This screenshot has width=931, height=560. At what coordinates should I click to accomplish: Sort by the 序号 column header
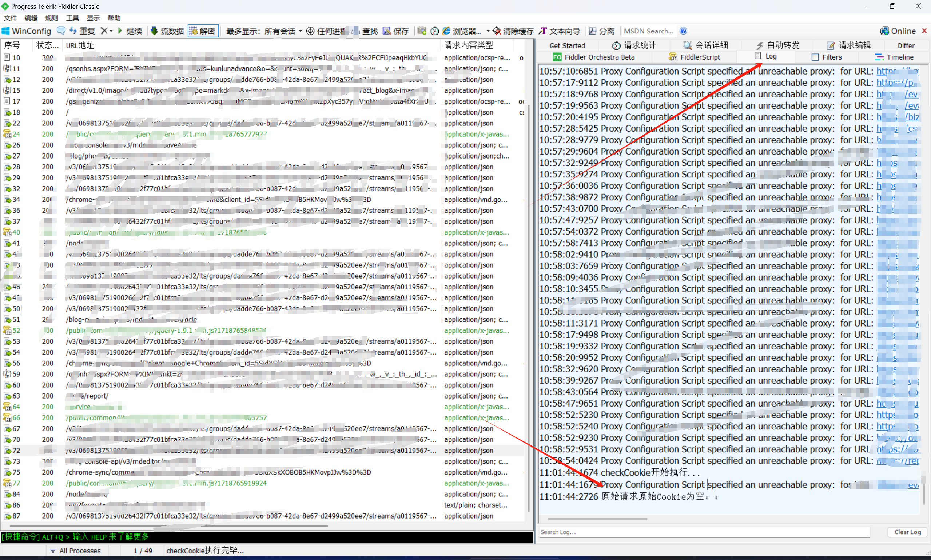(x=16, y=45)
